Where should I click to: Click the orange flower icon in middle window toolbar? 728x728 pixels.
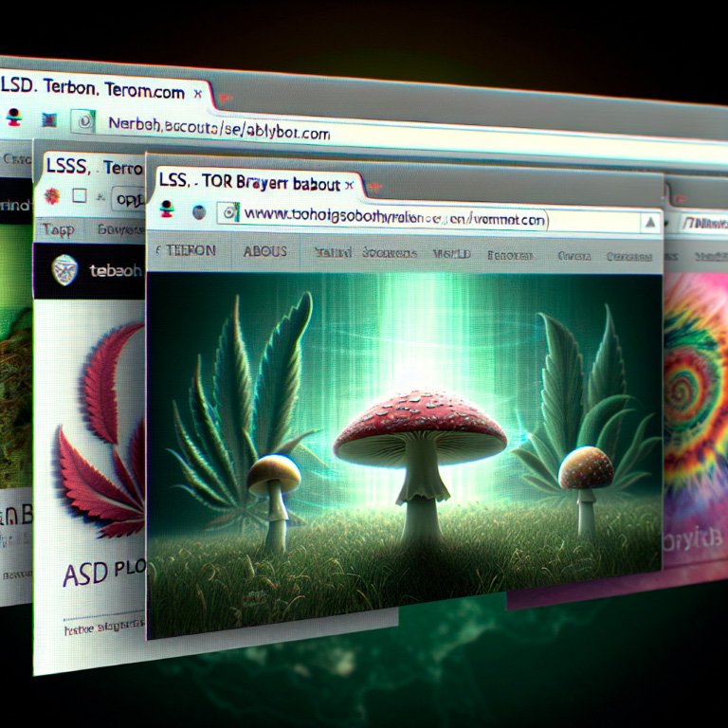(53, 196)
